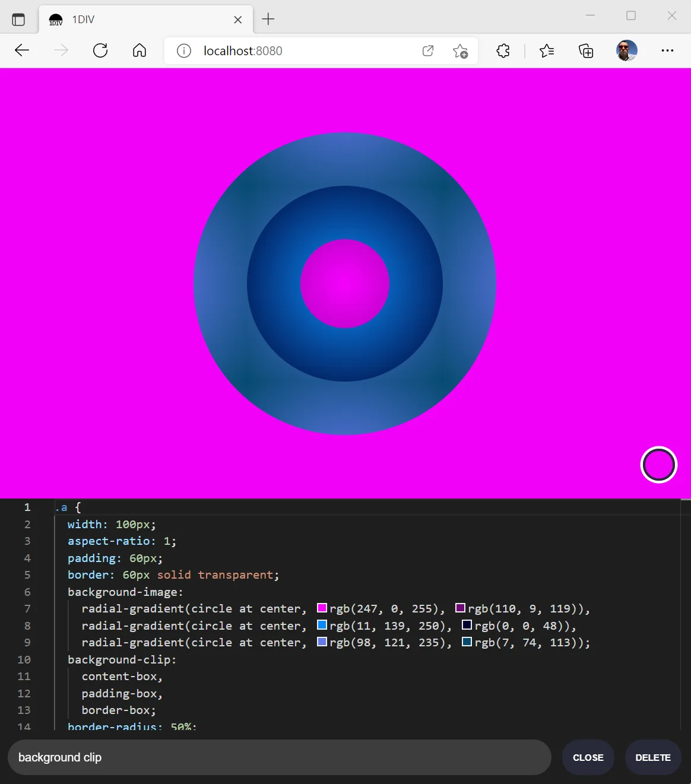691x784 pixels.
Task: Click the browser back arrow
Action: (22, 50)
